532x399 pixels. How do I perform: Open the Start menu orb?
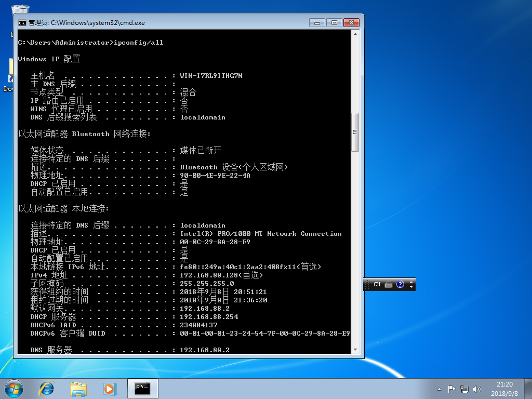coord(14,388)
